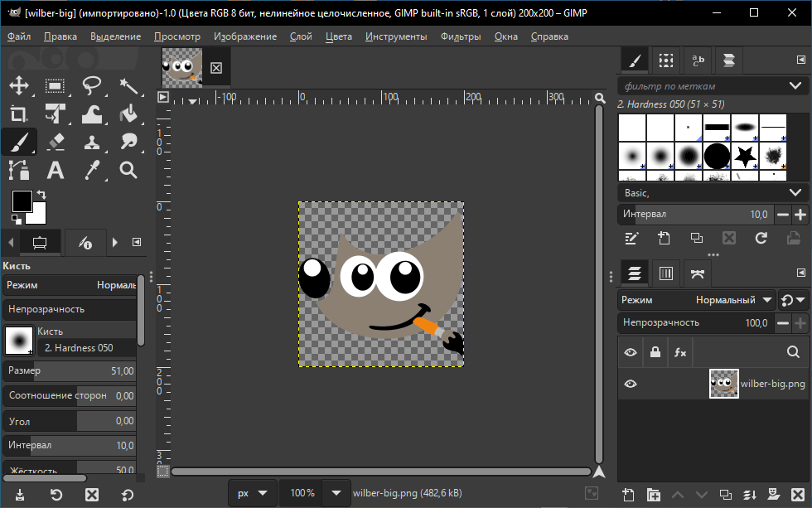Decrease layer Непрозрачность with minus button

pos(783,323)
